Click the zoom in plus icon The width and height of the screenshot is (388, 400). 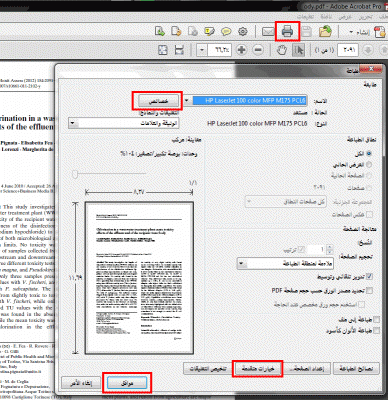pos(241,50)
